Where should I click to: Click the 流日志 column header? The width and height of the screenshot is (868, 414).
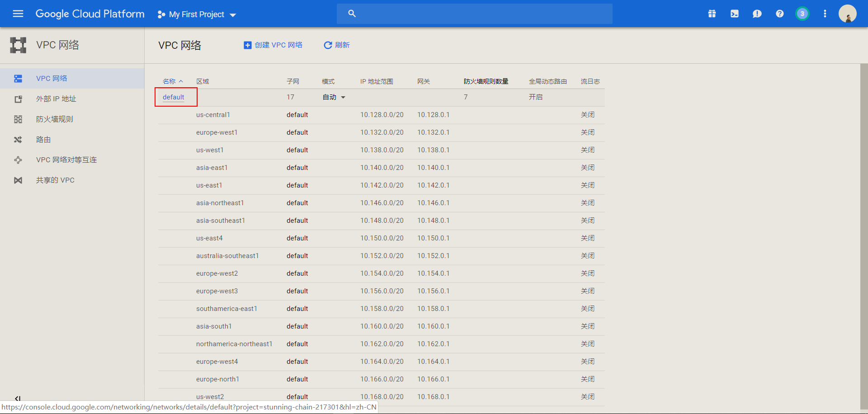(590, 81)
